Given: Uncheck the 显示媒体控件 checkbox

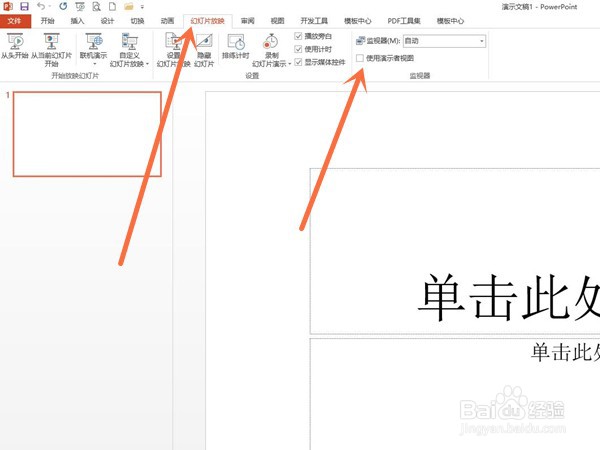Looking at the screenshot, I should click(x=298, y=62).
